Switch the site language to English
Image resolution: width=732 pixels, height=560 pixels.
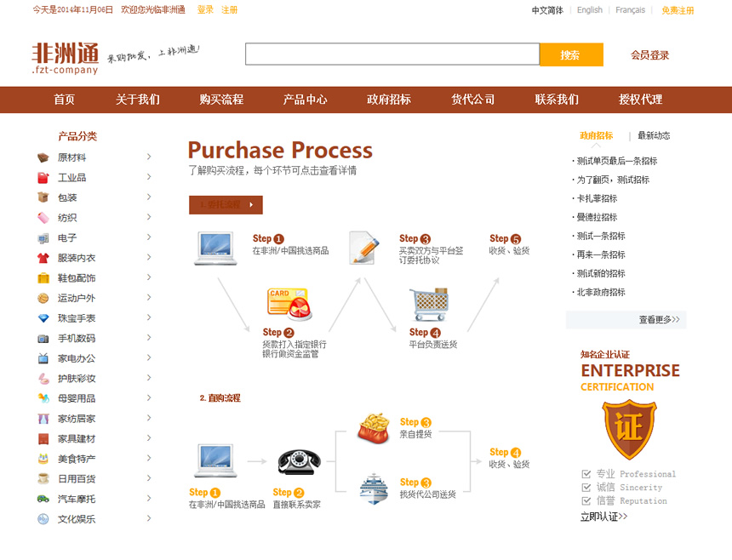pos(589,10)
